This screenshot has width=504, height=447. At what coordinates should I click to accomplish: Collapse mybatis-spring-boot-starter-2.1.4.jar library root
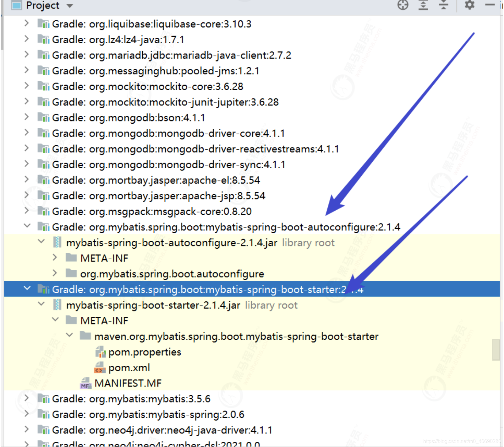pos(41,304)
